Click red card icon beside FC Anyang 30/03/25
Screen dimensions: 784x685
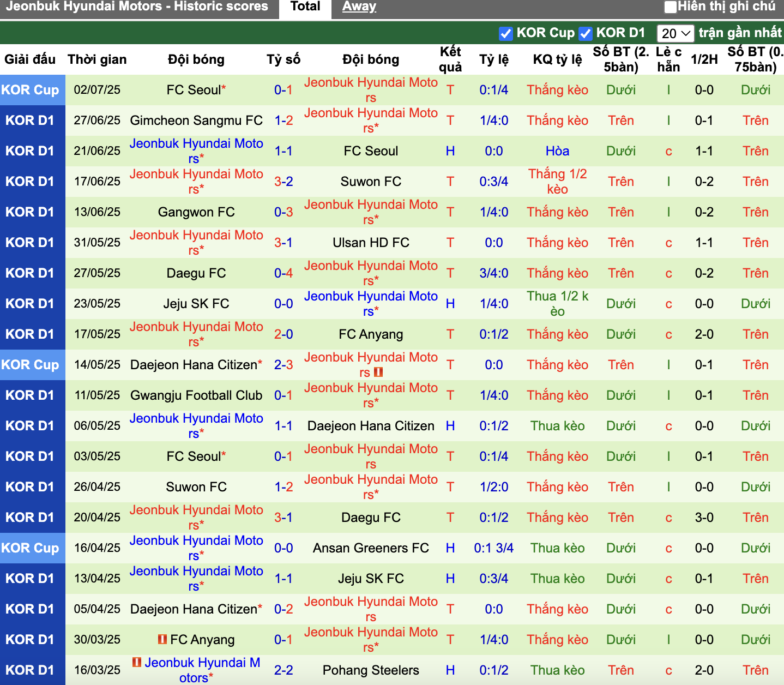[162, 639]
